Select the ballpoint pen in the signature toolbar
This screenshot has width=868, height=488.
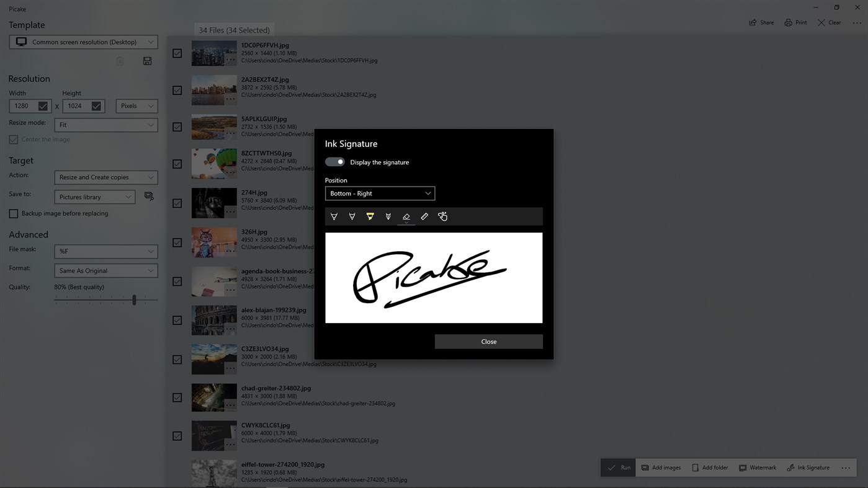334,216
